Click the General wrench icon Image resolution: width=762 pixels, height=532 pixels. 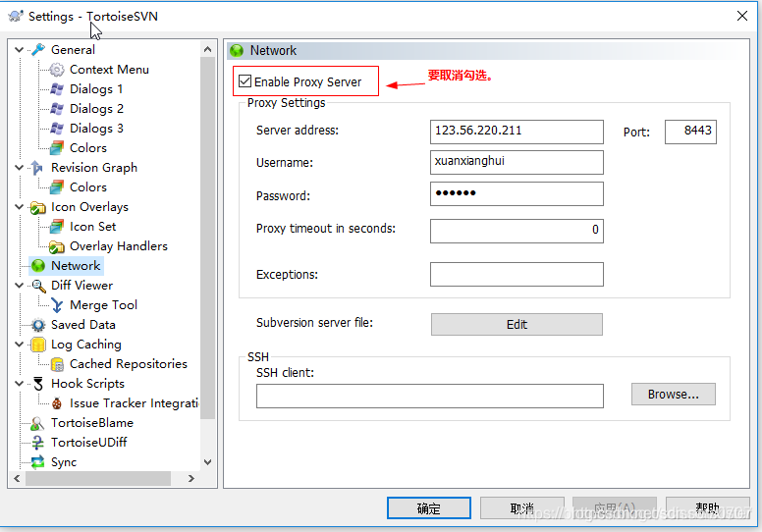[x=38, y=49]
